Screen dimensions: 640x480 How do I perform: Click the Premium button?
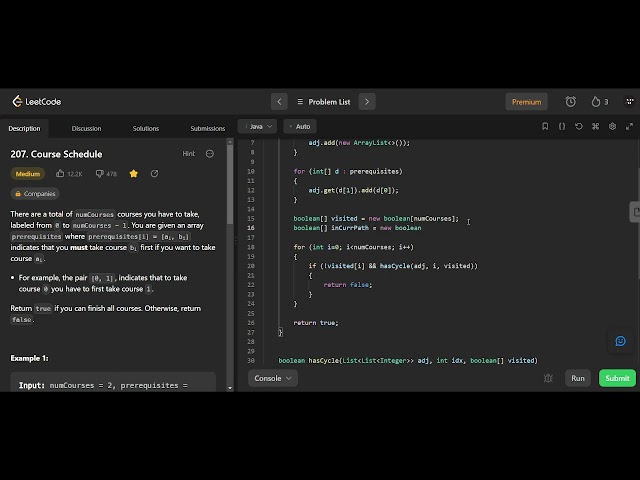(x=527, y=102)
